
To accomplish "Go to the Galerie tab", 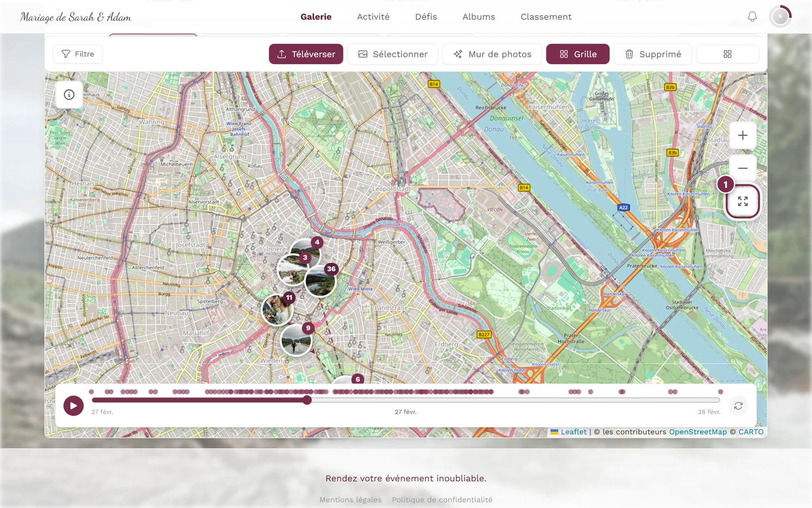I will 316,17.
